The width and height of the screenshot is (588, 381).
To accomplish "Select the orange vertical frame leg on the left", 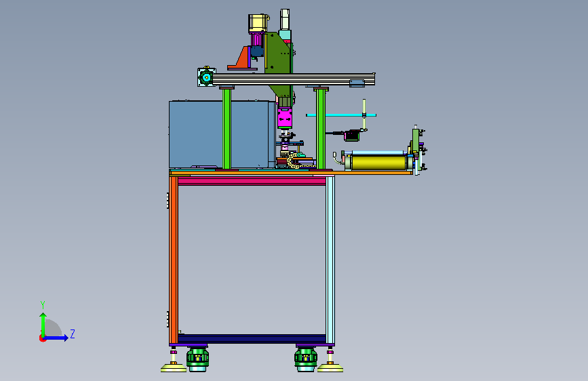I will 173,260.
